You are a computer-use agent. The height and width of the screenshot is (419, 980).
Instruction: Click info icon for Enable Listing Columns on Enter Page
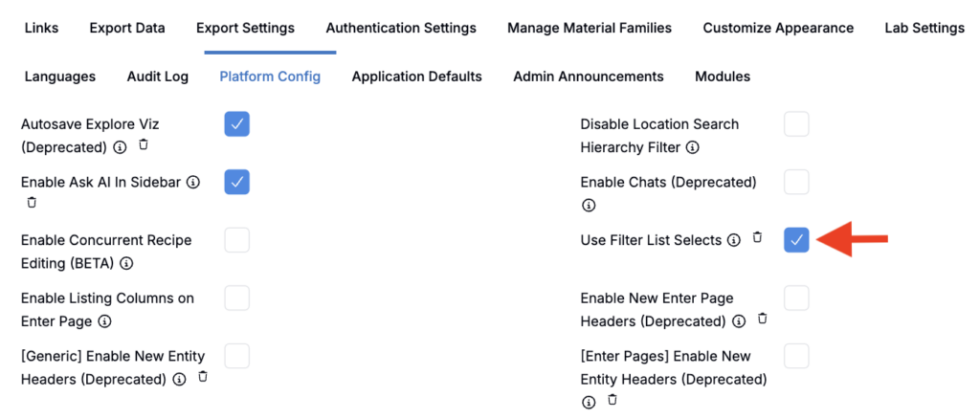tap(105, 322)
